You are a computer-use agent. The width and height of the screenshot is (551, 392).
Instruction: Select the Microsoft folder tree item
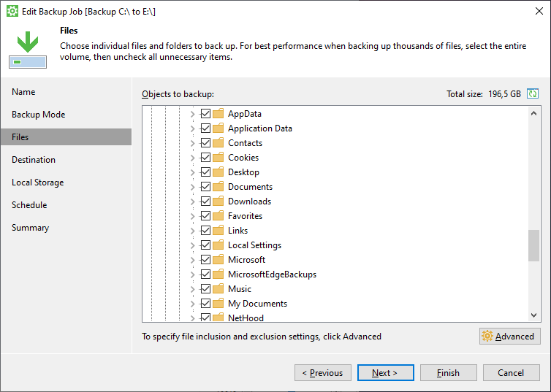tap(246, 260)
